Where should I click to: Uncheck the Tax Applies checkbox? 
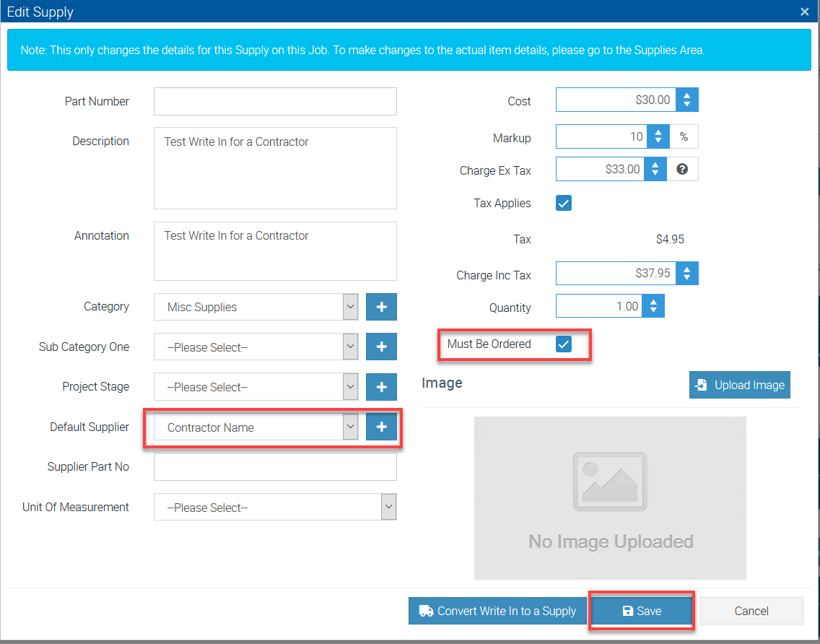point(564,203)
